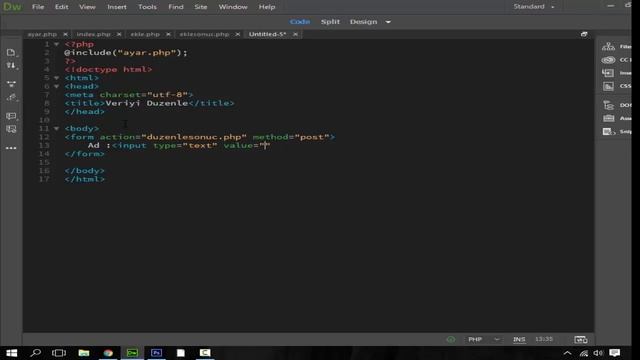Close the ayar.php tab
Viewport: 640px width, 360px height.
point(65,34)
